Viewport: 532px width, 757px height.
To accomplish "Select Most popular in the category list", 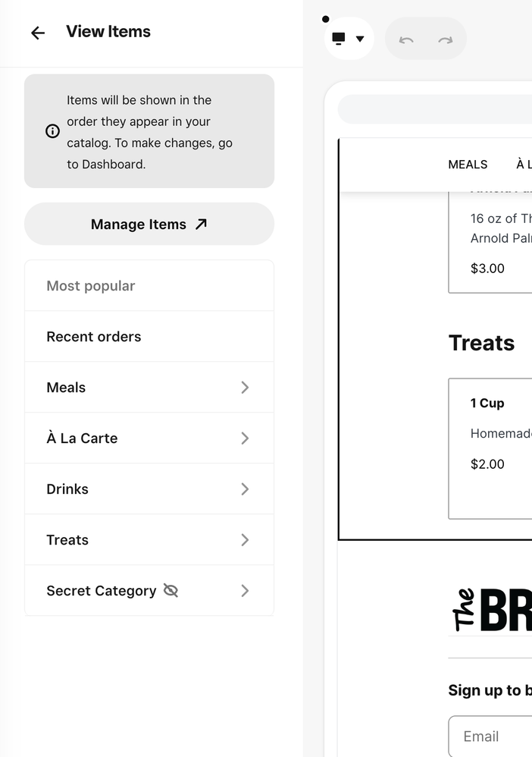I will (x=91, y=286).
